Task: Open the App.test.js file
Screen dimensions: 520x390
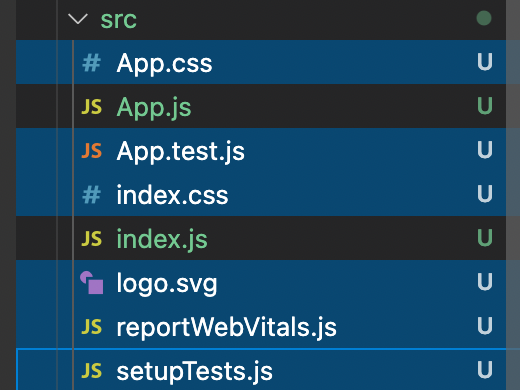Action: (181, 151)
